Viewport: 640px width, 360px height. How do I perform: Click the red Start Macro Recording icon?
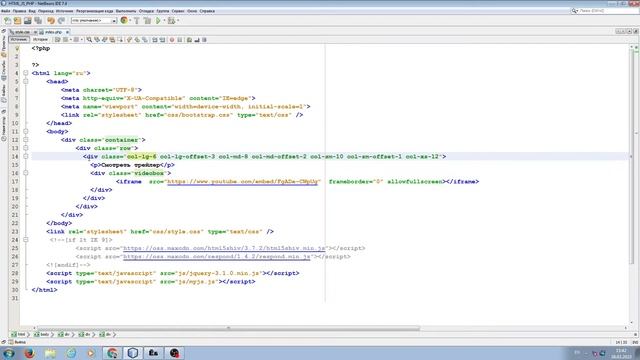[x=172, y=40]
